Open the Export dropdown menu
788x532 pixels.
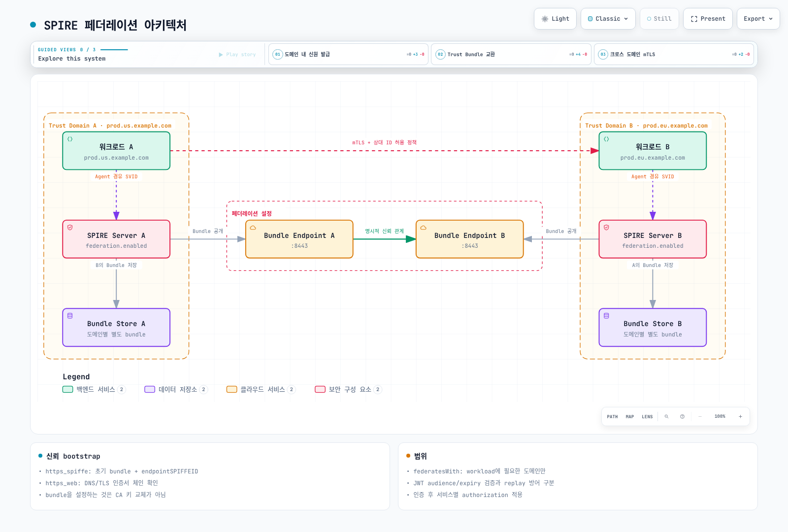758,19
